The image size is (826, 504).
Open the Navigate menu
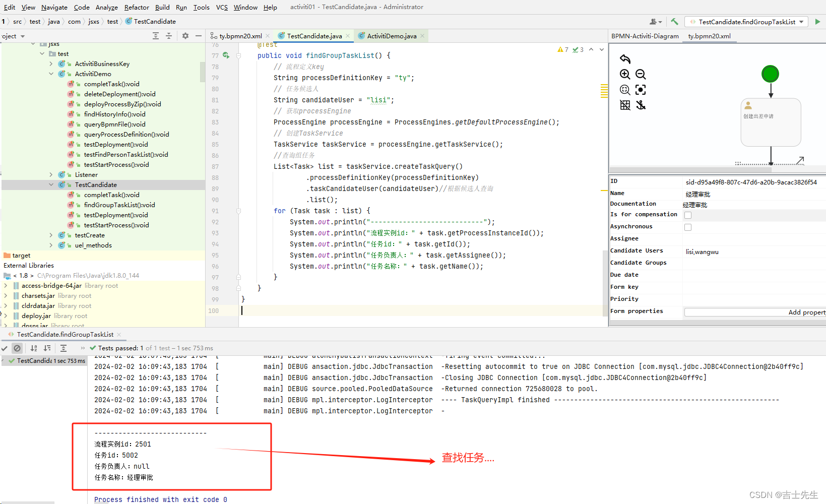(54, 7)
